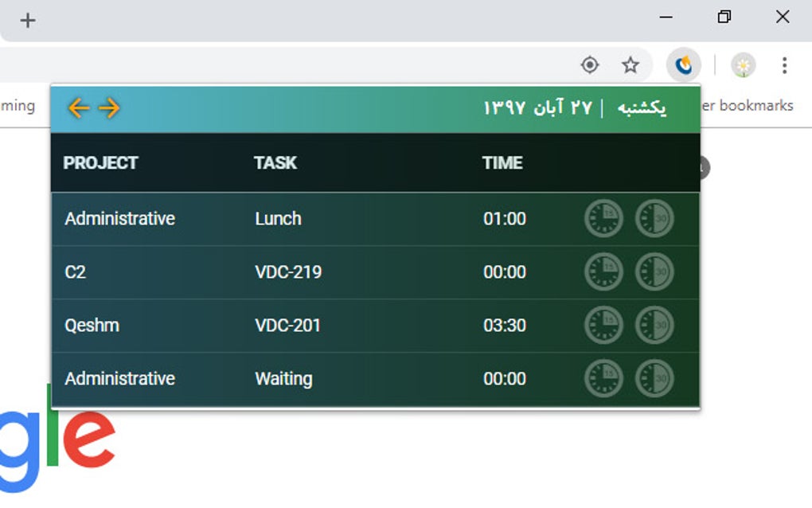The image size is (812, 508).
Task: Click the geolocation icon in the address bar
Action: (590, 64)
